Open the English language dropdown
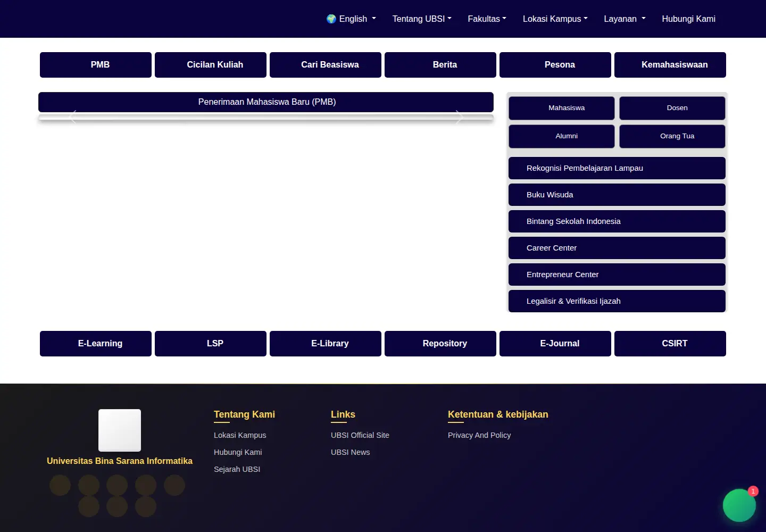This screenshot has width=766, height=532. (x=352, y=19)
